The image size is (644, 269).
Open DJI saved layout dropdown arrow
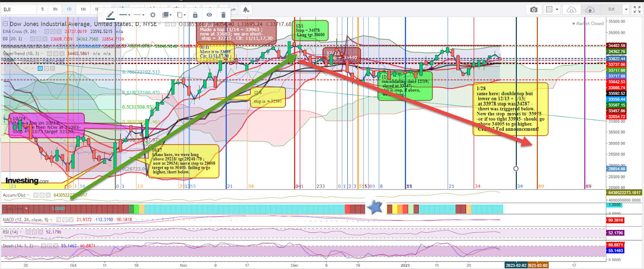(626, 9)
